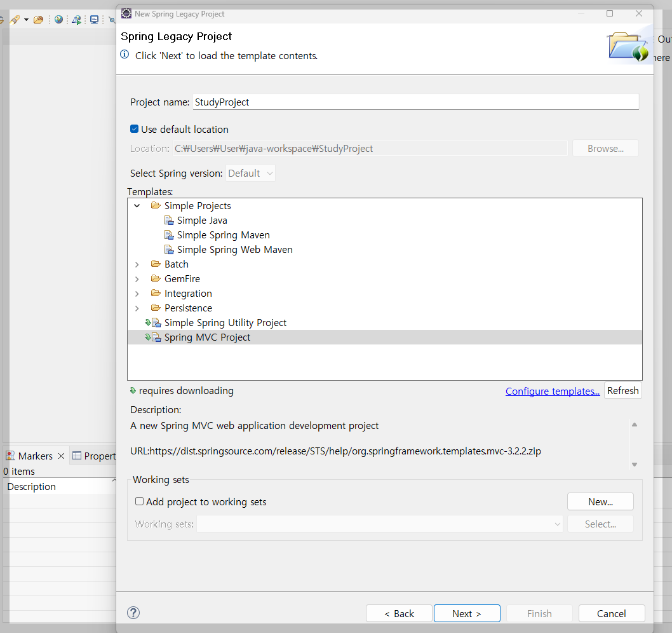
Task: Select the Persistence template category
Action: [188, 308]
